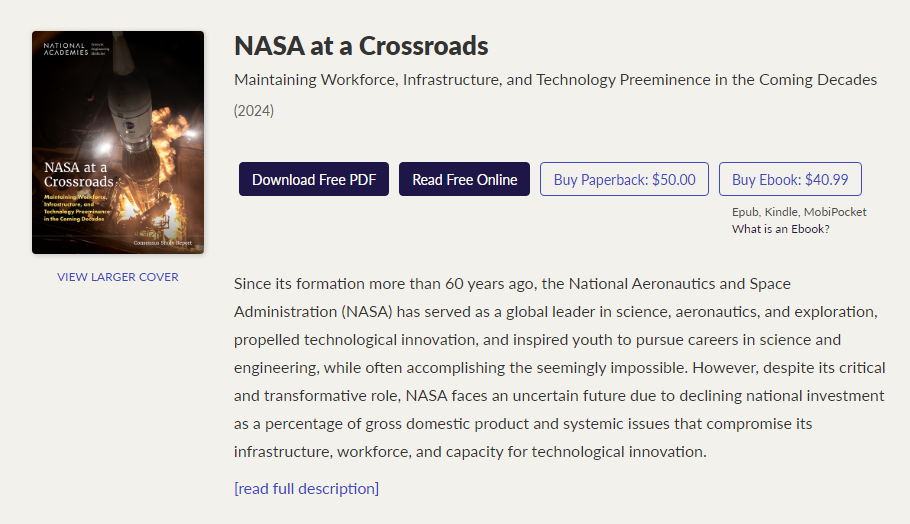The width and height of the screenshot is (910, 524).
Task: Click the VIEW LARGER COVER link
Action: click(x=118, y=277)
